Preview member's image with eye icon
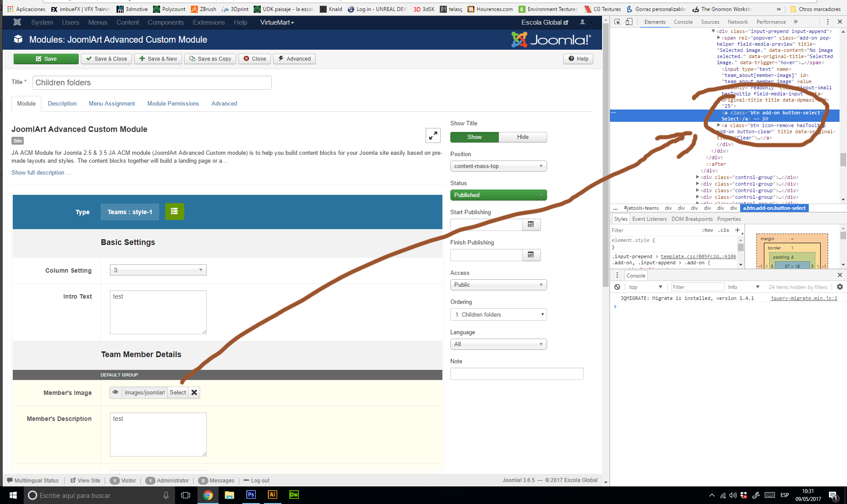This screenshot has height=504, width=847. coord(116,392)
